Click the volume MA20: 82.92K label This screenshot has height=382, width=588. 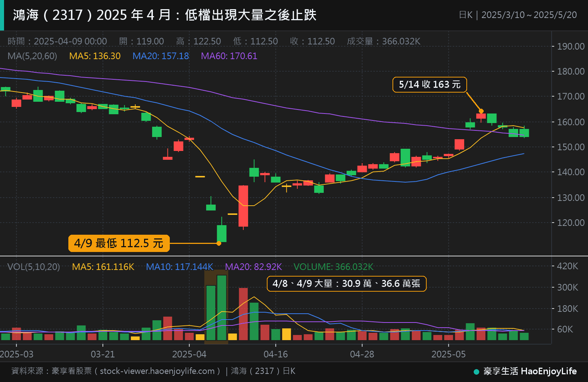(x=254, y=267)
